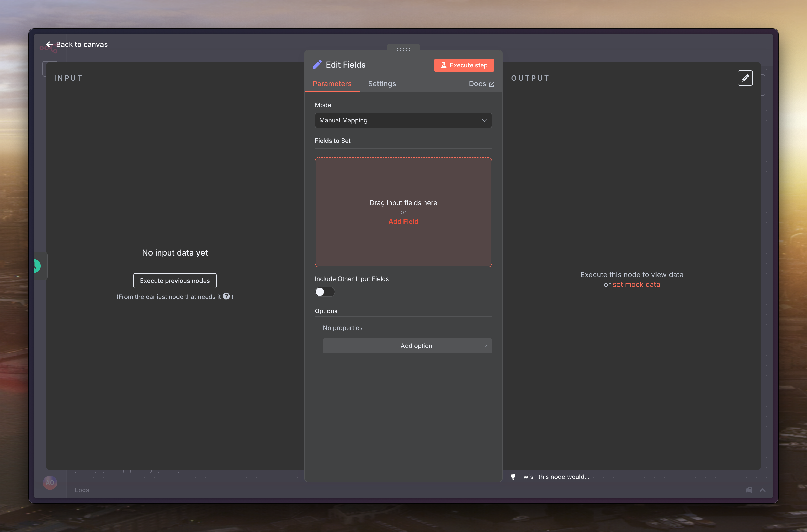This screenshot has width=807, height=532.
Task: Click the Logs pop-out window icon
Action: pyautogui.click(x=749, y=490)
